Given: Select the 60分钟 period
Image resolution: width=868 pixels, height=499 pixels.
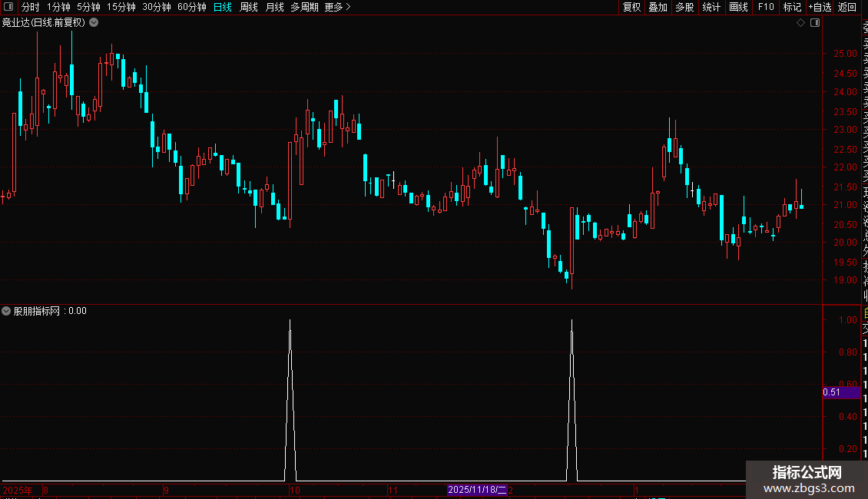Looking at the screenshot, I should [x=192, y=7].
